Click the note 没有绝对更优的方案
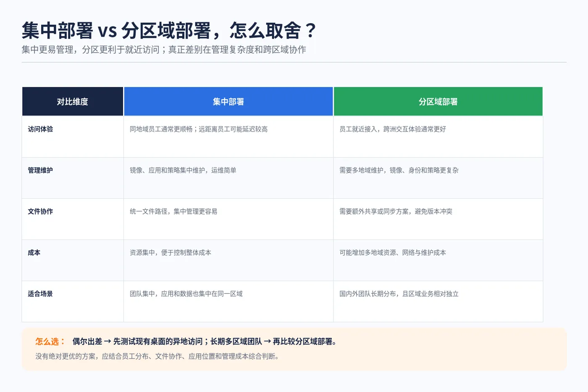This screenshot has height=392, width=588. point(157,356)
